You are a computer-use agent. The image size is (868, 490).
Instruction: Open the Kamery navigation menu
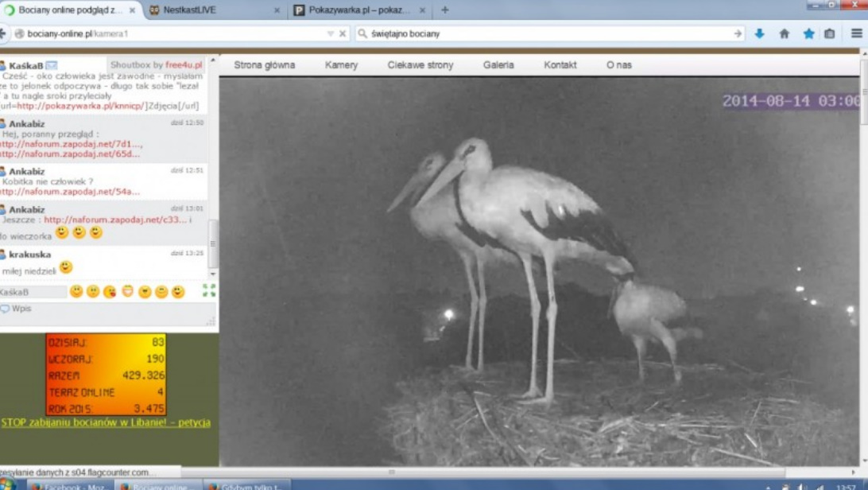(341, 65)
